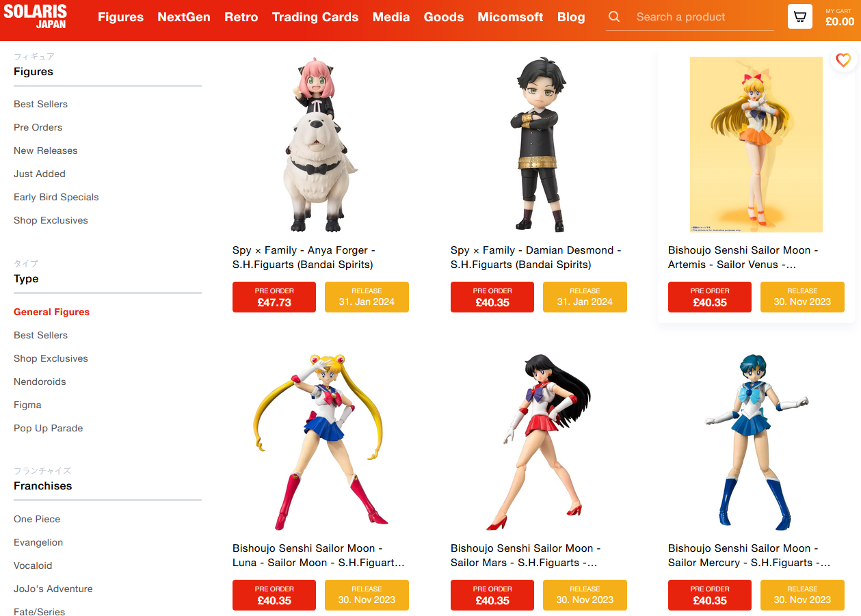Screen dimensions: 861x616
Task: Open the Blog page
Action: tap(571, 17)
